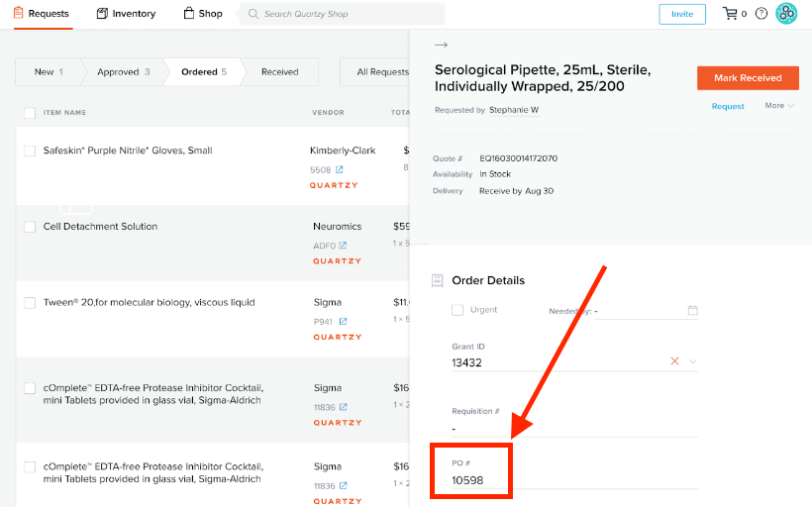Open external link next to ADF0

pyautogui.click(x=343, y=245)
